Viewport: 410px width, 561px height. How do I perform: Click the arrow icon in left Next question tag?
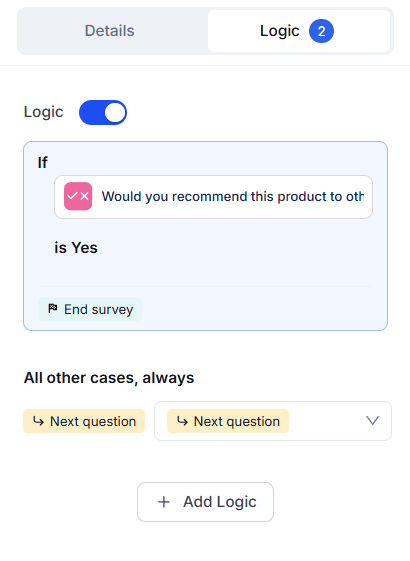tap(38, 421)
